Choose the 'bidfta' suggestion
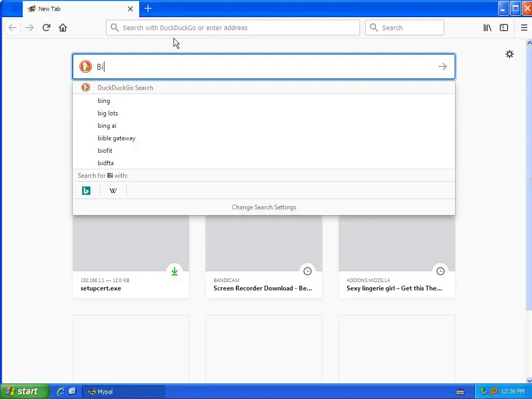The height and width of the screenshot is (399, 532). click(263, 163)
